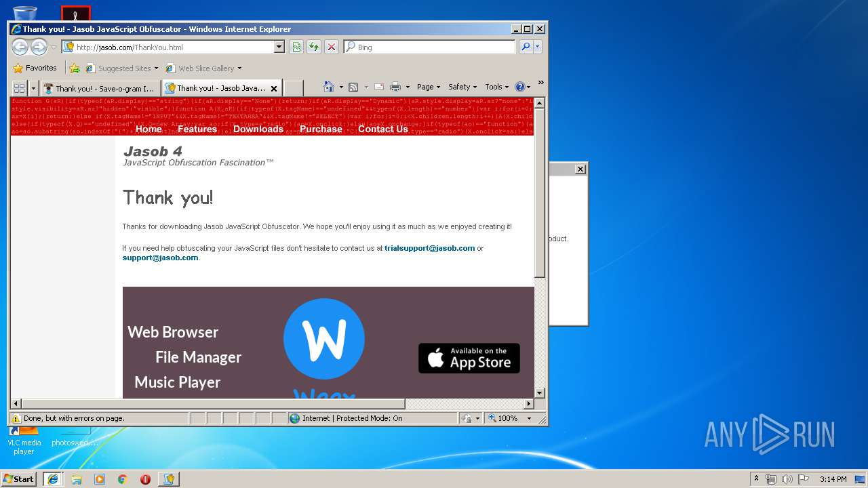
Task: Show Quick Tabs thumbnail view
Action: coord(19,87)
